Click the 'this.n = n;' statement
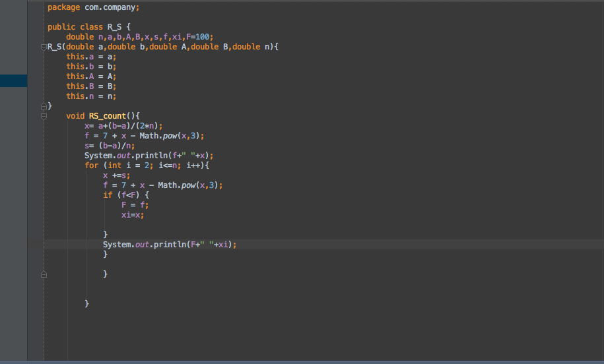 point(91,96)
